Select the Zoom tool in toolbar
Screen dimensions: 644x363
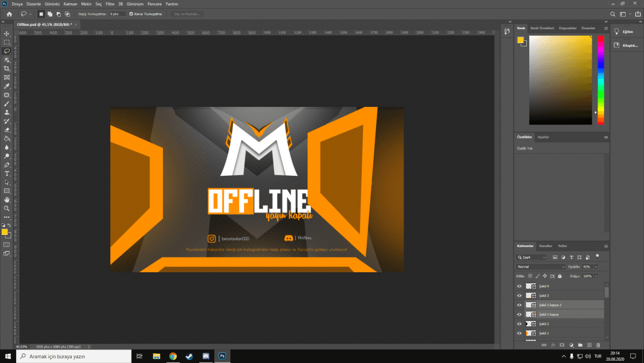click(x=6, y=208)
